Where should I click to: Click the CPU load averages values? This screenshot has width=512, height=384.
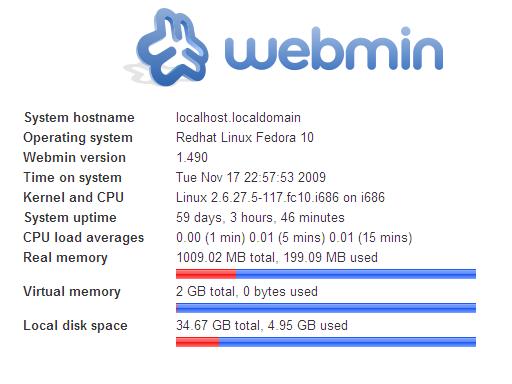pos(294,238)
